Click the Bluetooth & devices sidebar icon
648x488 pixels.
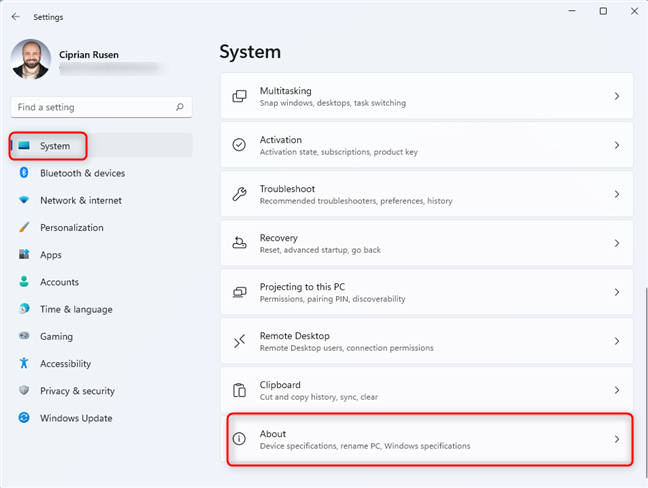24,173
